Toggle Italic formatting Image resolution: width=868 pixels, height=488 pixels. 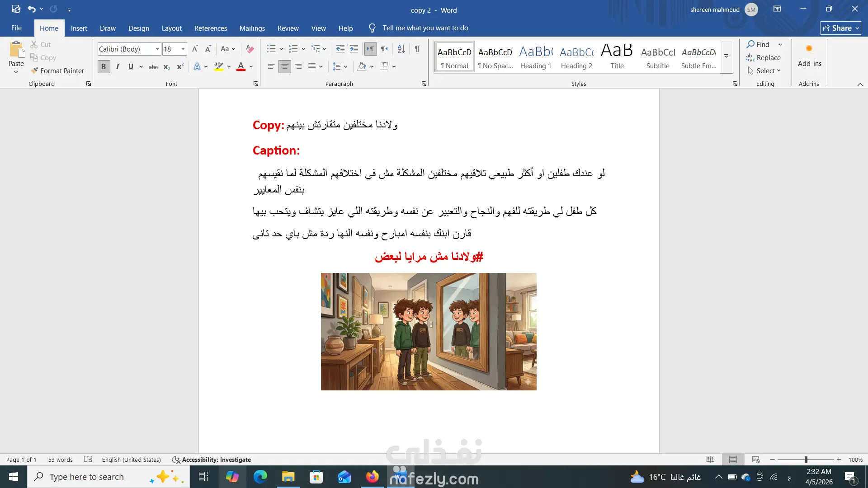tap(118, 67)
